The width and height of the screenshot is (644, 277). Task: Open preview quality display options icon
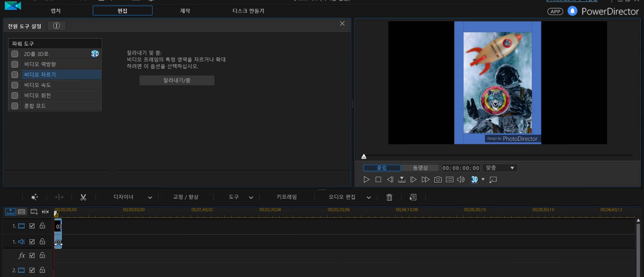[450, 180]
